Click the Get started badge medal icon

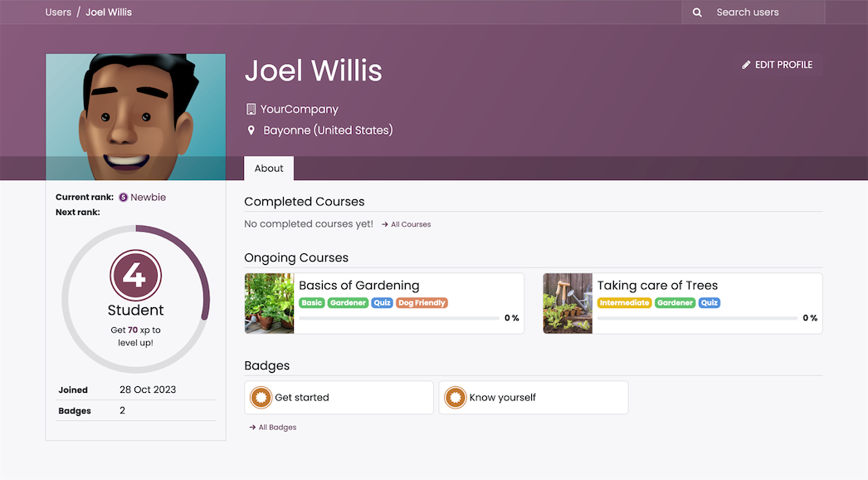[260, 397]
